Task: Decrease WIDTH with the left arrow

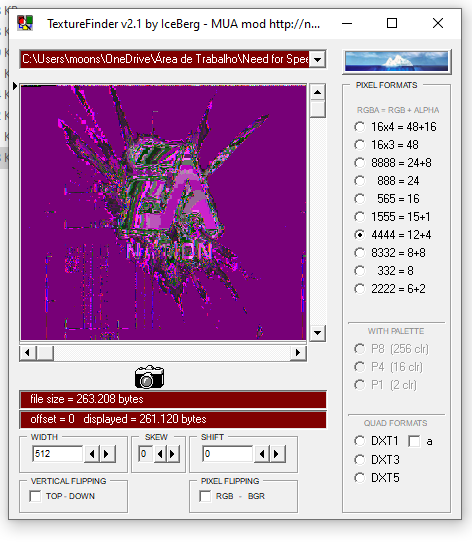Action: click(92, 454)
